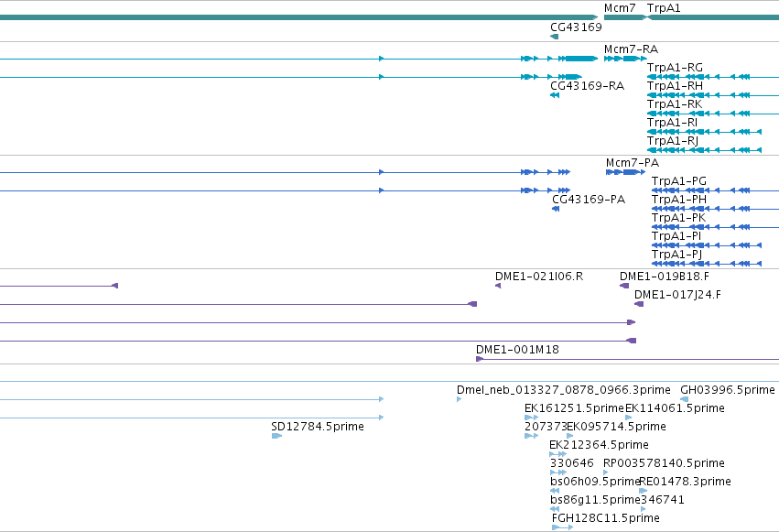Select the RP003578140.5prime arrow glyph
Screen dimensions: 779x532
point(606,472)
